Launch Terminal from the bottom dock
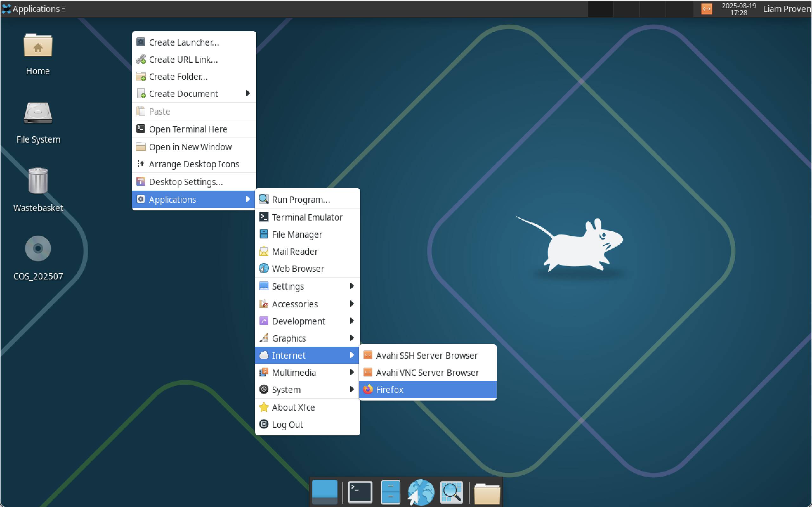Screen dimensions: 812x507 pyautogui.click(x=360, y=492)
